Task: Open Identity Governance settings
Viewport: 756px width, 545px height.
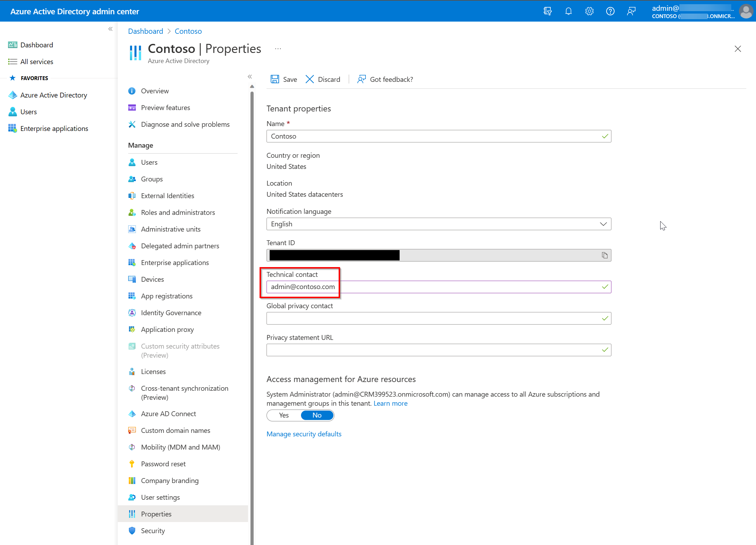Action: (171, 313)
